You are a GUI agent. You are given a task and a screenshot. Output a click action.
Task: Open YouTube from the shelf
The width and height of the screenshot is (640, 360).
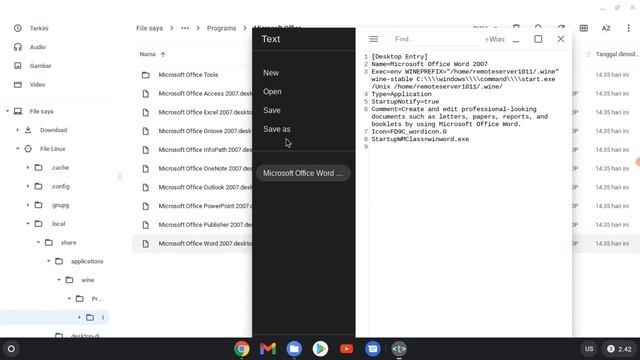click(346, 349)
